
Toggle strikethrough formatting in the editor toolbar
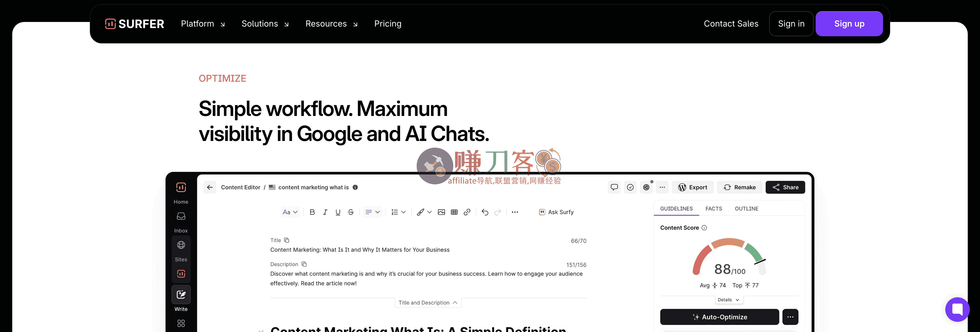351,212
